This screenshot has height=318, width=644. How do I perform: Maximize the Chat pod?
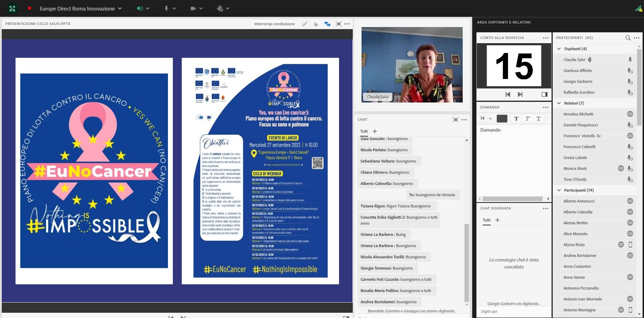coord(456,120)
